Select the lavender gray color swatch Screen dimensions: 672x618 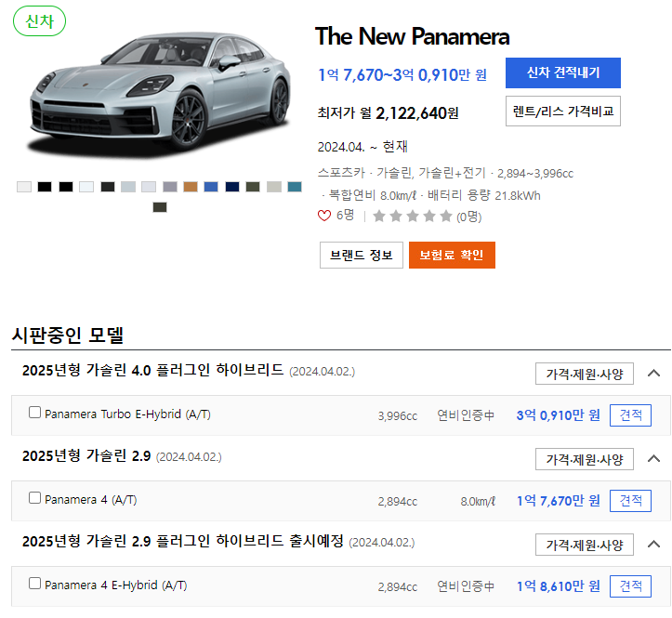170,187
